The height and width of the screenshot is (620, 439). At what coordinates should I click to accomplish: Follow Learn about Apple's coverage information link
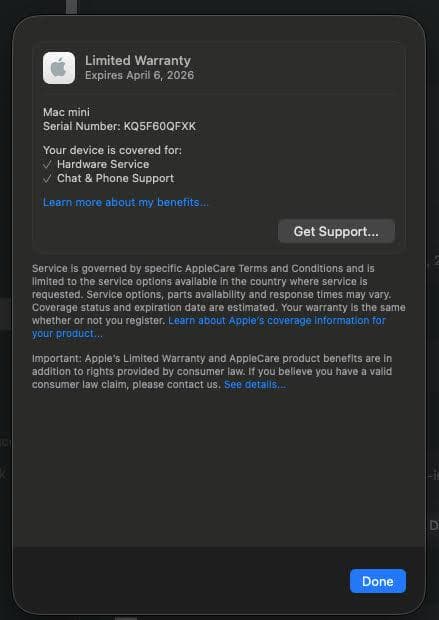pyautogui.click(x=277, y=320)
